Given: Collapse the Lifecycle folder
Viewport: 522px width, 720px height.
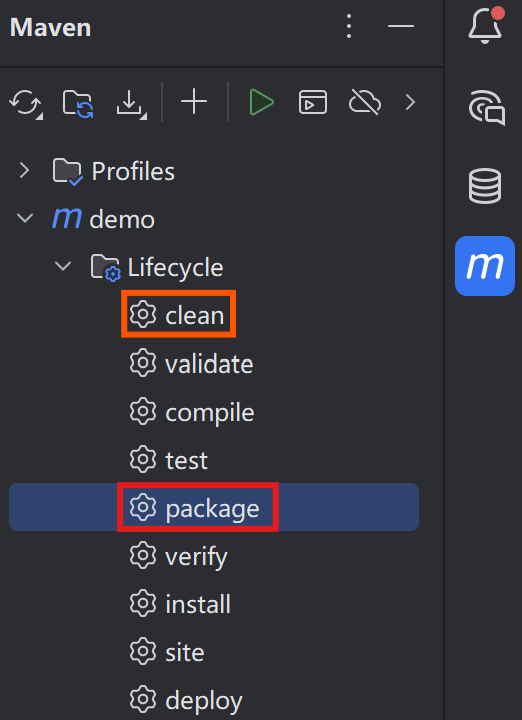Looking at the screenshot, I should (x=63, y=265).
